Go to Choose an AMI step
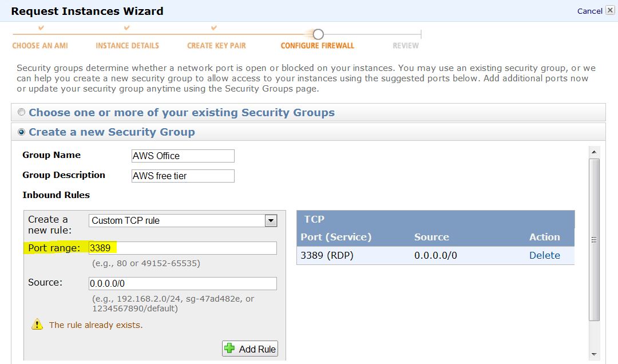The image size is (618, 364). coord(40,46)
